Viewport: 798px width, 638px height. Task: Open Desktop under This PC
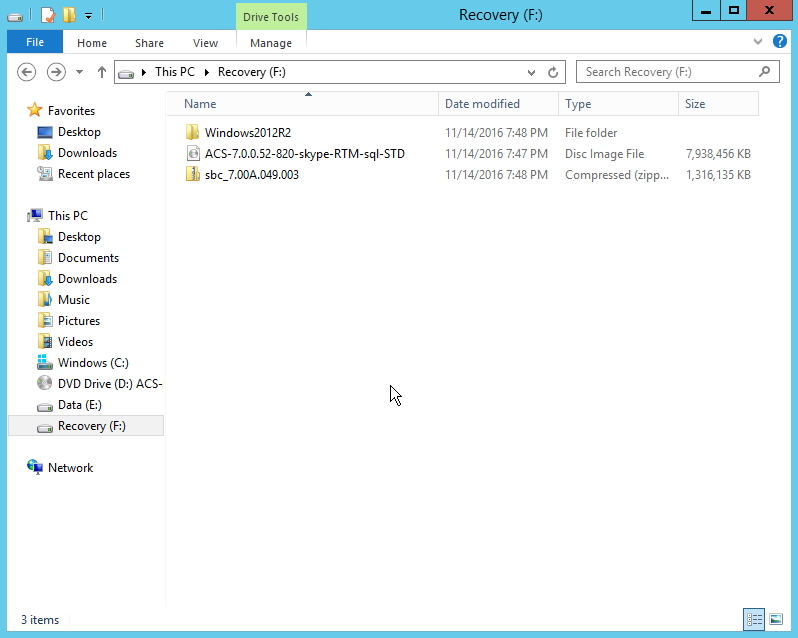(79, 237)
